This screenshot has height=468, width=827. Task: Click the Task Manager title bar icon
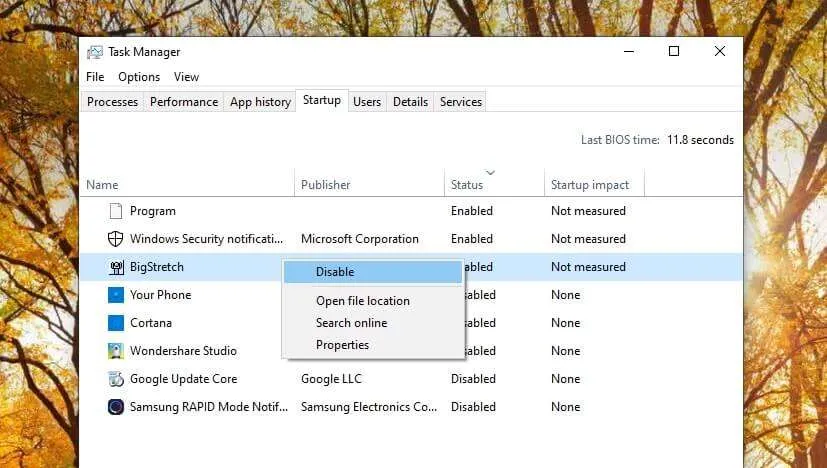click(95, 52)
